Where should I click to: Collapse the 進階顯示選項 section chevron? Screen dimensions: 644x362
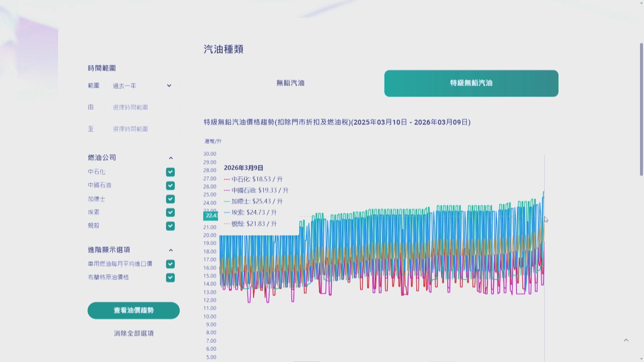point(171,250)
